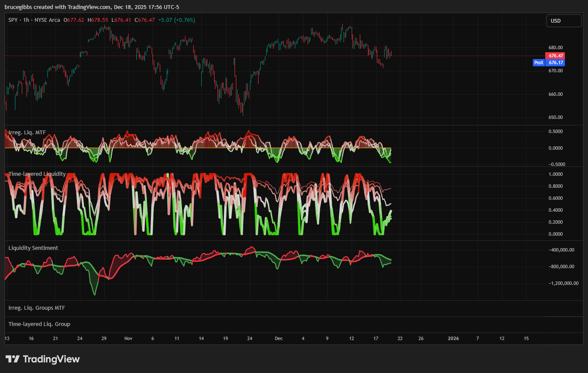Click the 650.00 level on price scale
Viewport: 588px width, 373px height.
556,117
